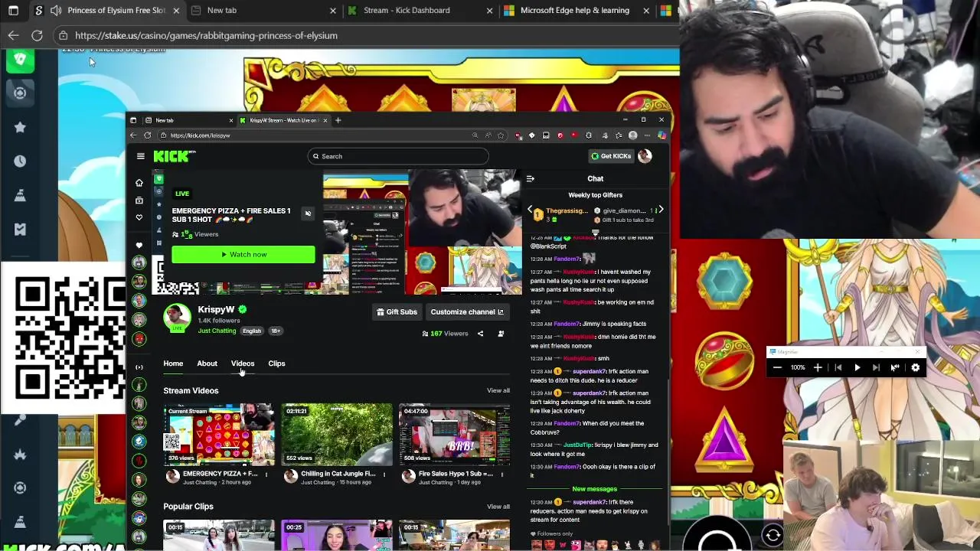Collapse the Weekly top Gifters handle

pyautogui.click(x=595, y=232)
